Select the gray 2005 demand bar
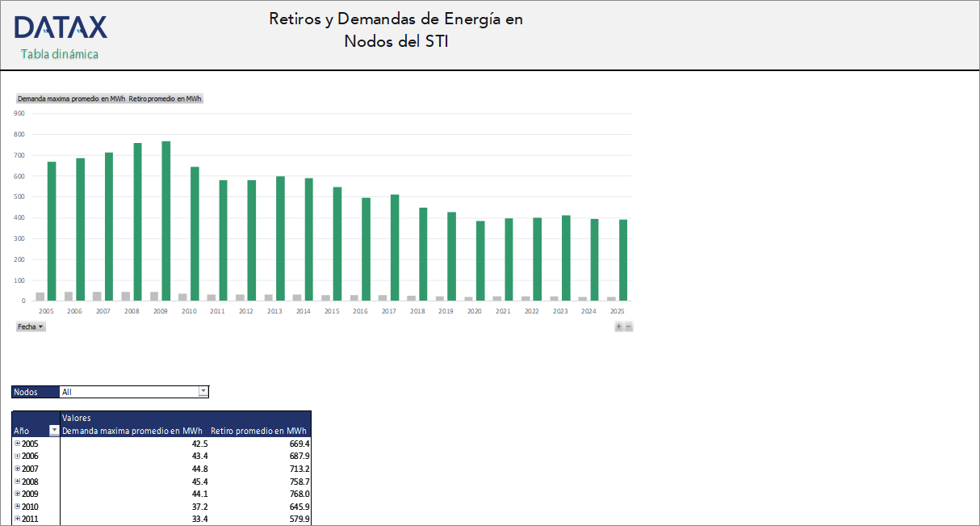980x526 pixels. 40,296
